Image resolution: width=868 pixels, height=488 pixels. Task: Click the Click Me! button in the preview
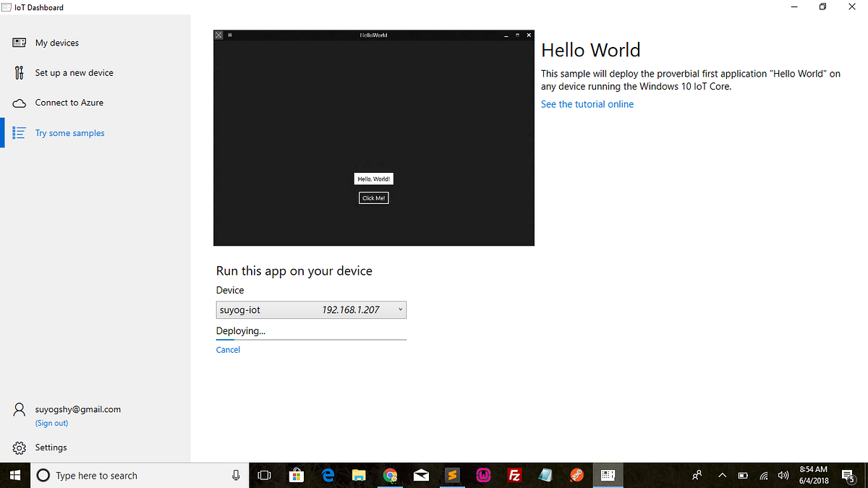click(x=374, y=198)
